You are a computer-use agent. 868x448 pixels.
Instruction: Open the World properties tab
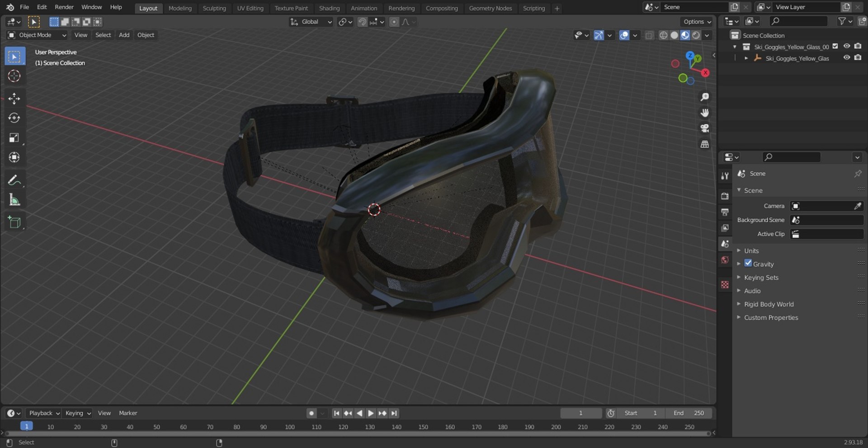725,260
